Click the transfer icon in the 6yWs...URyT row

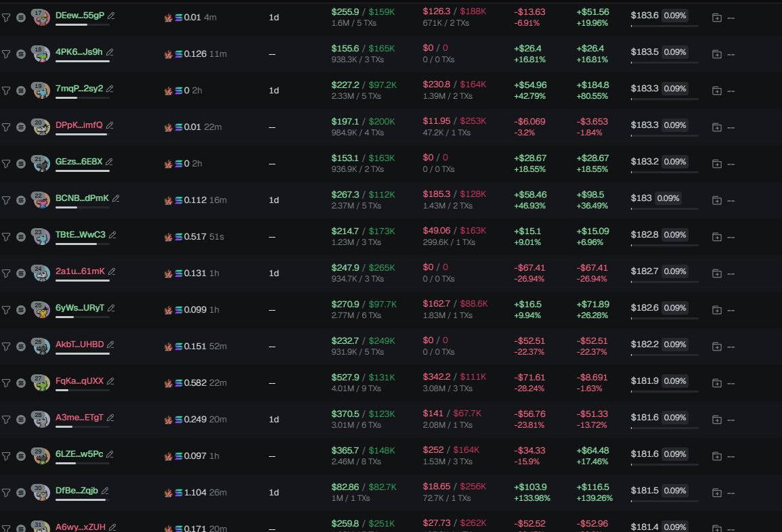tap(717, 310)
